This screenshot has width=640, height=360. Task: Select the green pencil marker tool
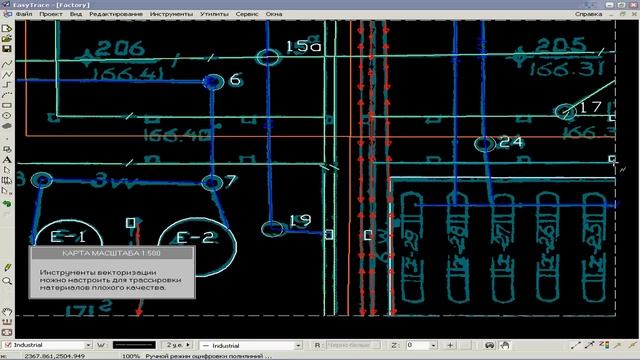(7, 268)
